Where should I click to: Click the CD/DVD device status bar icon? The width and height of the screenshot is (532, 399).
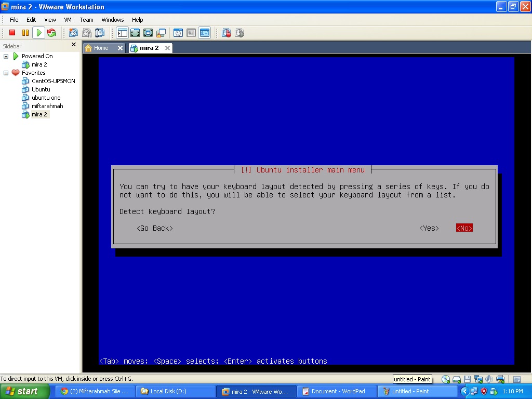pos(446,379)
